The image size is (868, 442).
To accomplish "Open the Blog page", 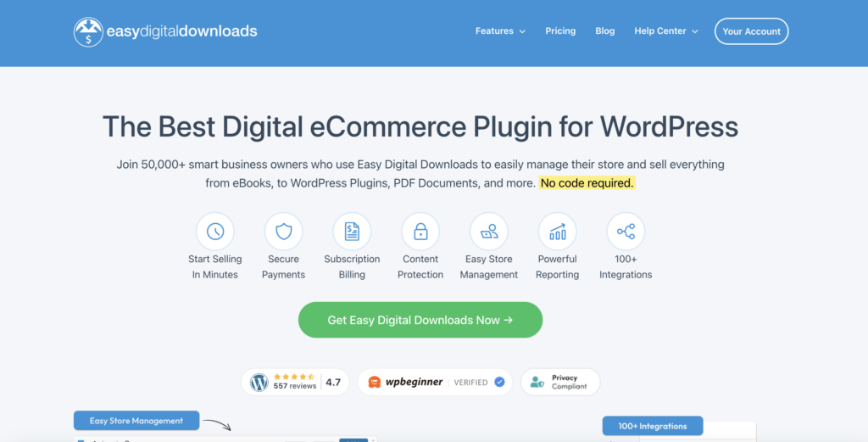I will point(604,31).
